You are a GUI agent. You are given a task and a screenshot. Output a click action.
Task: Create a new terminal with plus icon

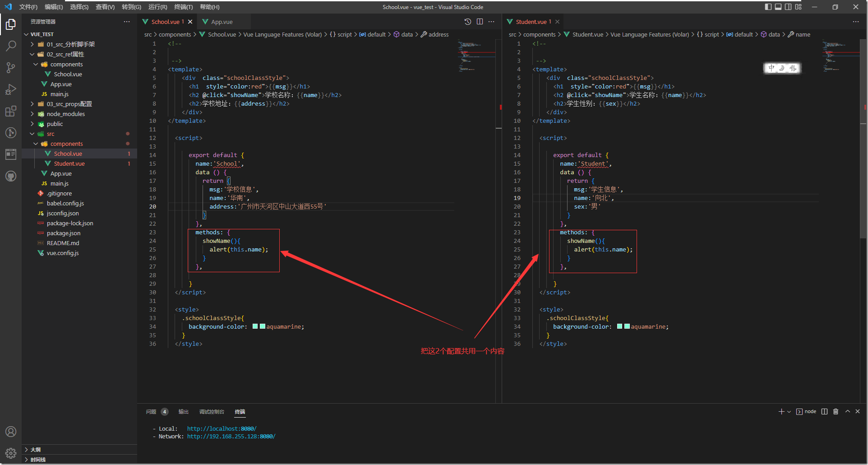tap(781, 411)
